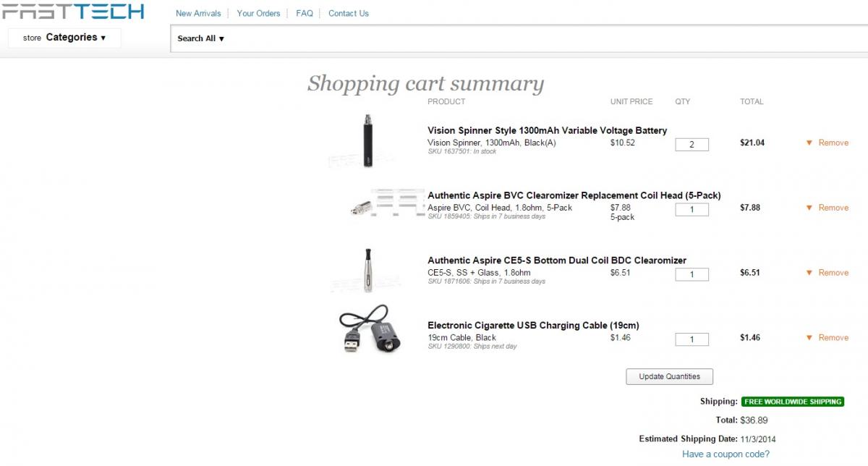Remove the Vision Spinner battery from cart
This screenshot has height=466, width=868.
pos(827,143)
